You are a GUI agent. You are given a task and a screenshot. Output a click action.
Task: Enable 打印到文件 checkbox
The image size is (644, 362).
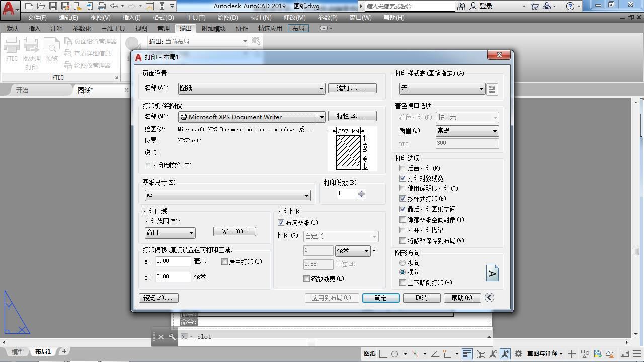coord(148,165)
